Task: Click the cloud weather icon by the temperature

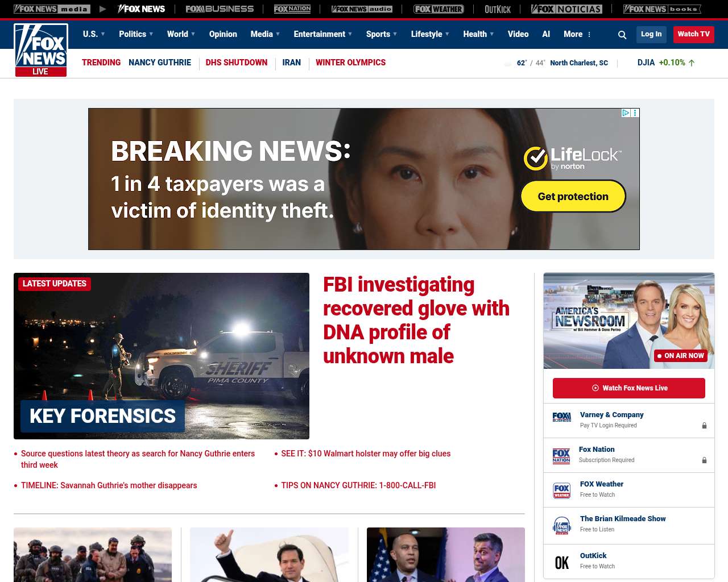Action: click(x=508, y=63)
